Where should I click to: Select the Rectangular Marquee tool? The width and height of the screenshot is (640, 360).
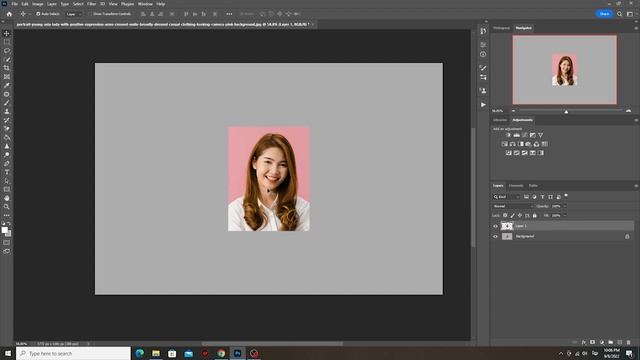[7, 42]
